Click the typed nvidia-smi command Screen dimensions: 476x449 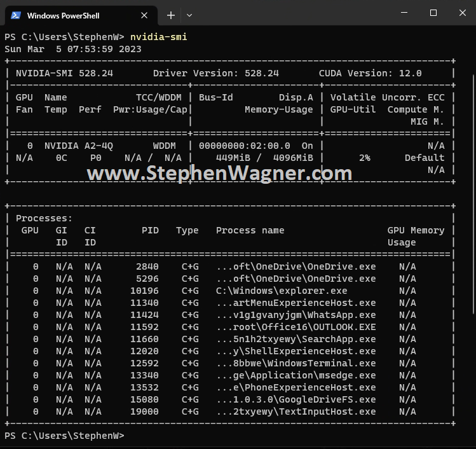point(158,37)
